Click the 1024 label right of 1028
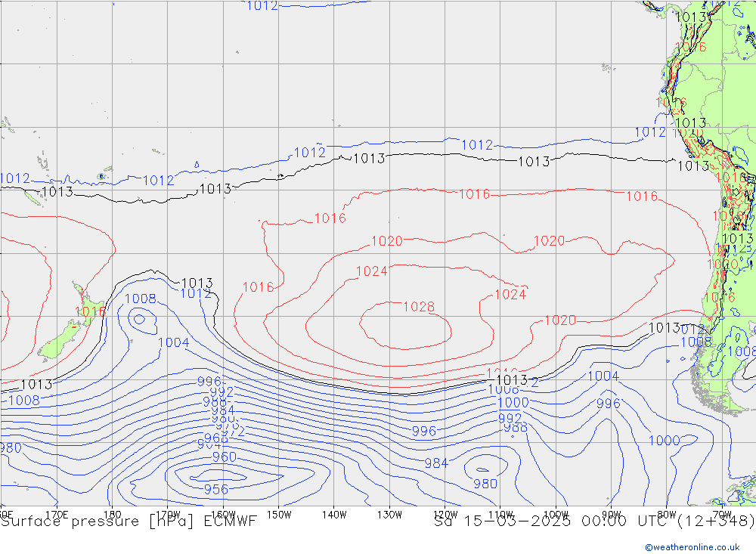The image size is (756, 554). [510, 294]
